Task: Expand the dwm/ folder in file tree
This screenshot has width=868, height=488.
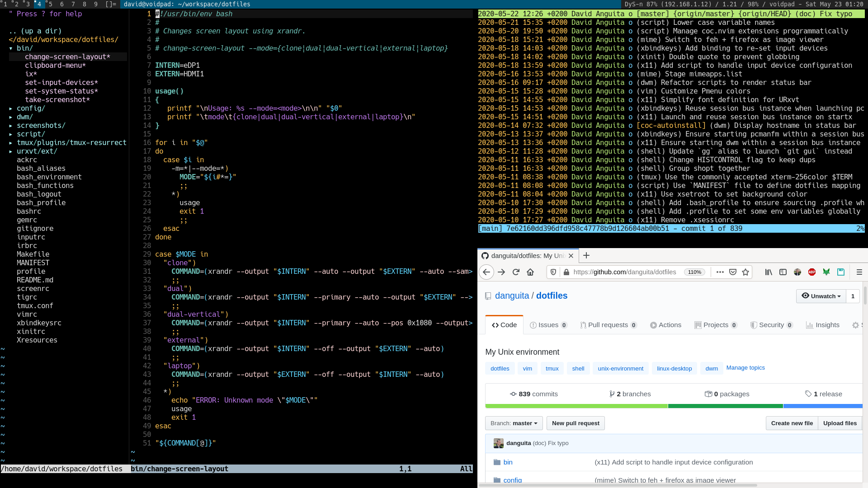Action: [x=11, y=117]
